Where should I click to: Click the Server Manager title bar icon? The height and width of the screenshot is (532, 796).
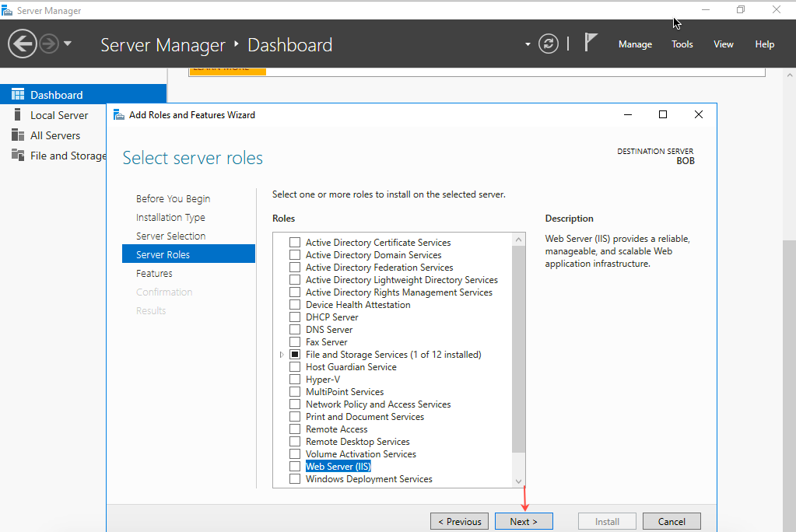[x=7, y=10]
